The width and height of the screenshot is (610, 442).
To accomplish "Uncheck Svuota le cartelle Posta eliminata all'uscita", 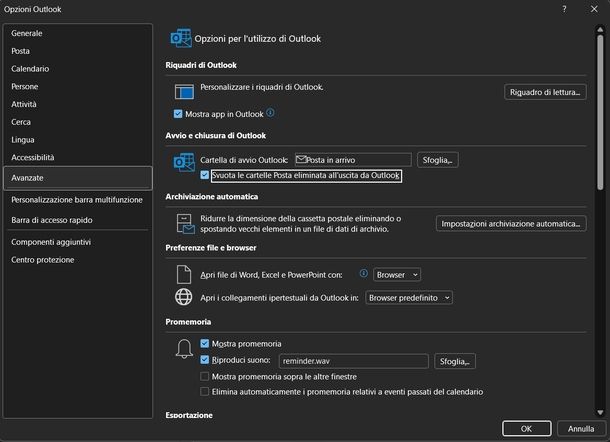I will (205, 175).
